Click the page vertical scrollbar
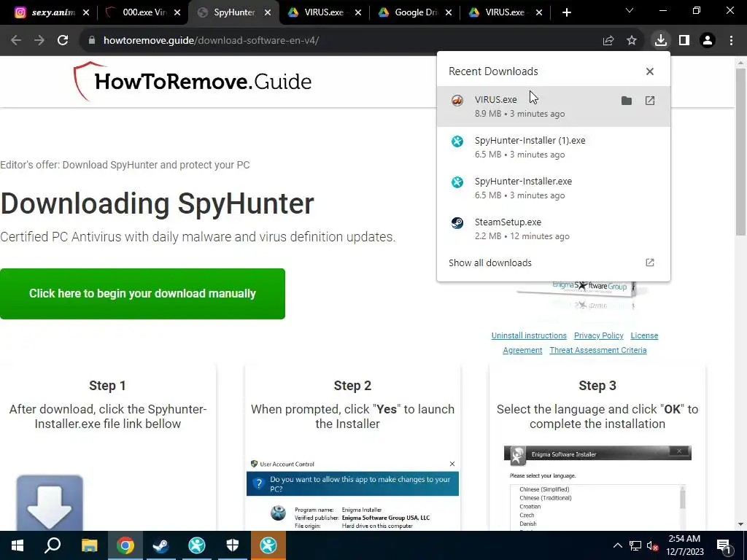Image resolution: width=747 pixels, height=560 pixels. tap(740, 152)
